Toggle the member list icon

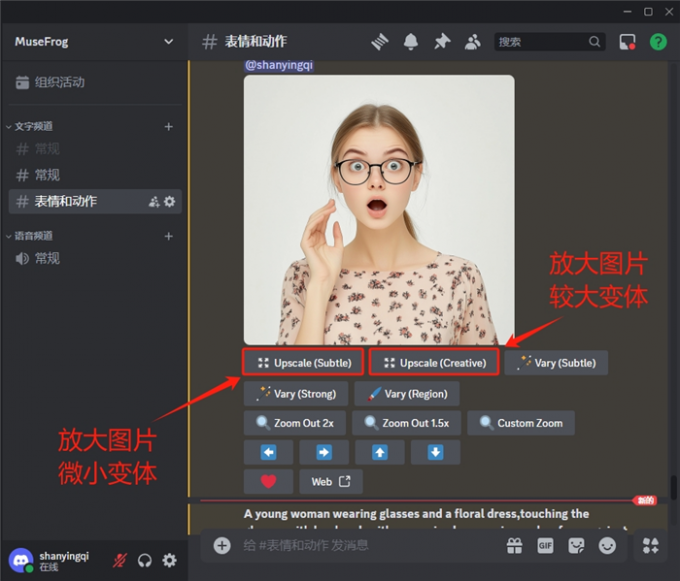click(473, 42)
